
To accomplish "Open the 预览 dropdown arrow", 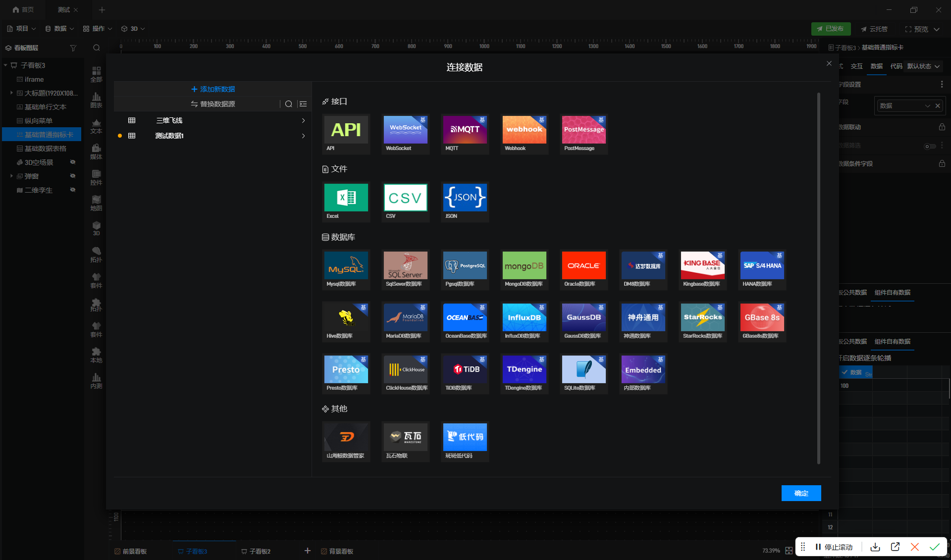I will [937, 29].
